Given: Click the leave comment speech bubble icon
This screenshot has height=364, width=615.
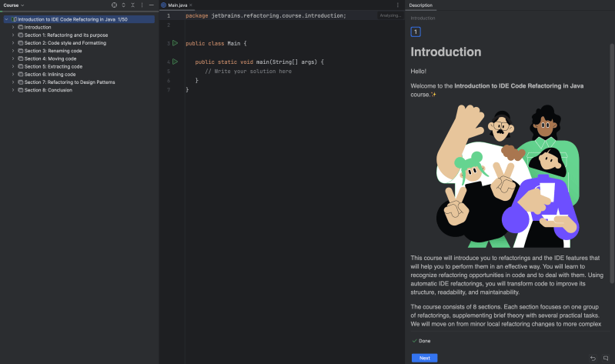Looking at the screenshot, I should point(606,358).
